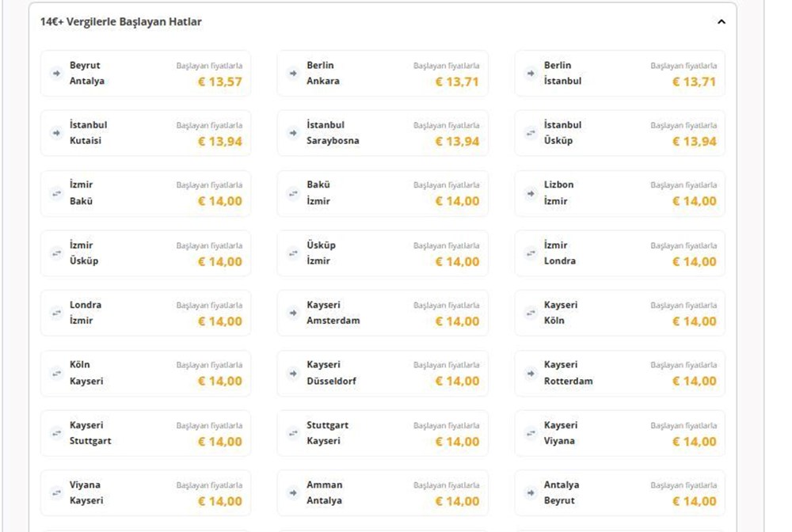
Task: Click the arrow icon beside Lizbon–İzmir route
Action: tap(531, 193)
